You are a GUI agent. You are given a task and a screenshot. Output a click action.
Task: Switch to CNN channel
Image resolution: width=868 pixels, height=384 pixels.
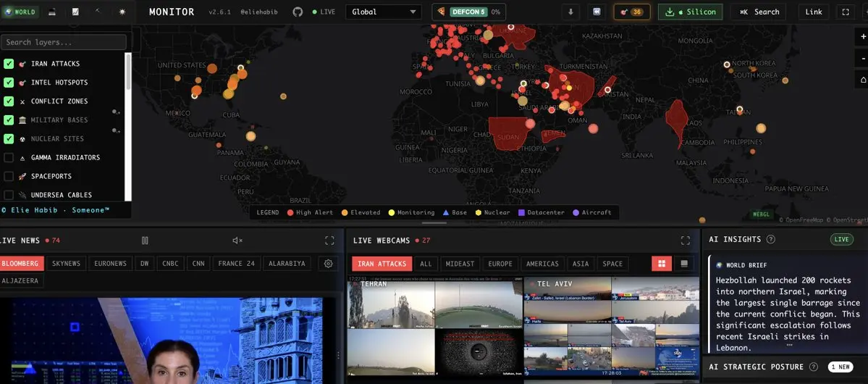(198, 264)
